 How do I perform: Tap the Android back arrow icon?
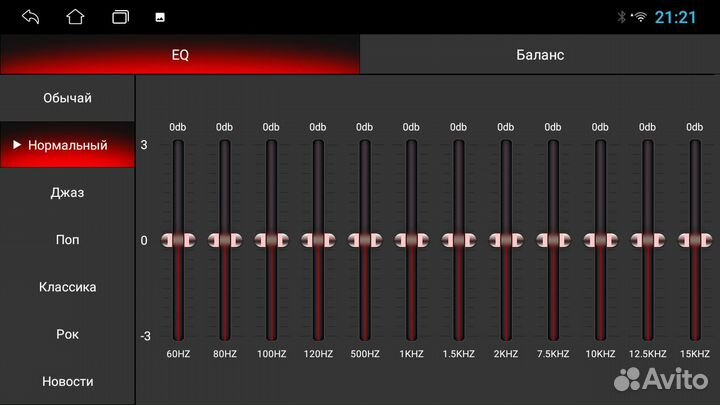30,17
